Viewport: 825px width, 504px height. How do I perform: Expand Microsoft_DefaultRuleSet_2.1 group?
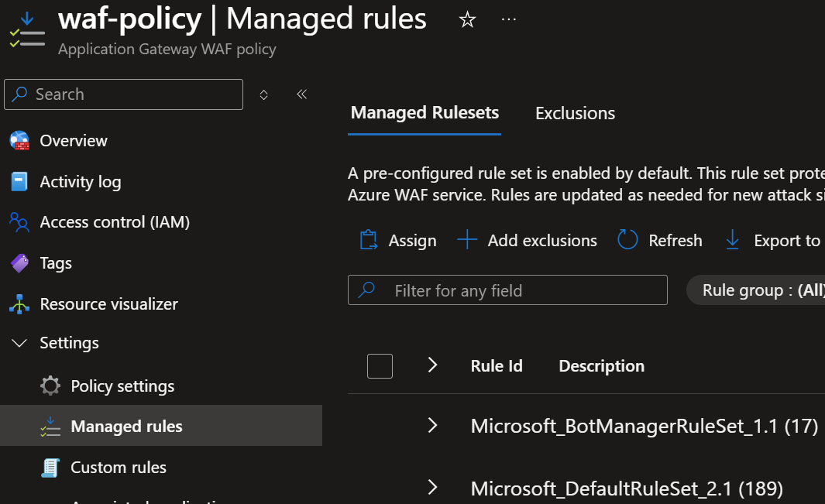click(432, 487)
